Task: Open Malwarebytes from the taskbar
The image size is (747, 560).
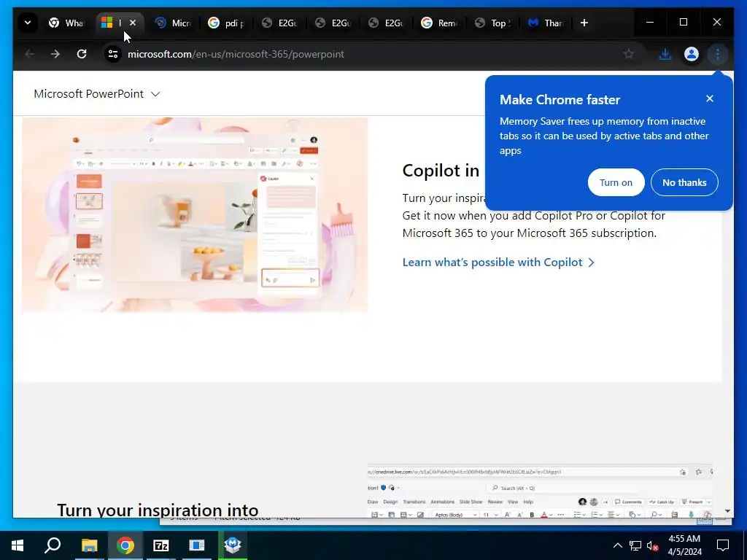Action: (x=233, y=545)
